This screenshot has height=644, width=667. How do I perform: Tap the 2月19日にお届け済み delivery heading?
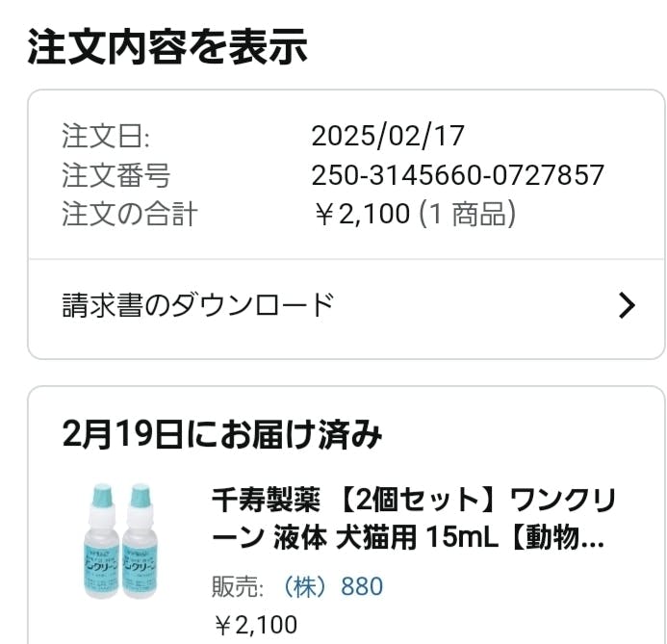(x=222, y=435)
